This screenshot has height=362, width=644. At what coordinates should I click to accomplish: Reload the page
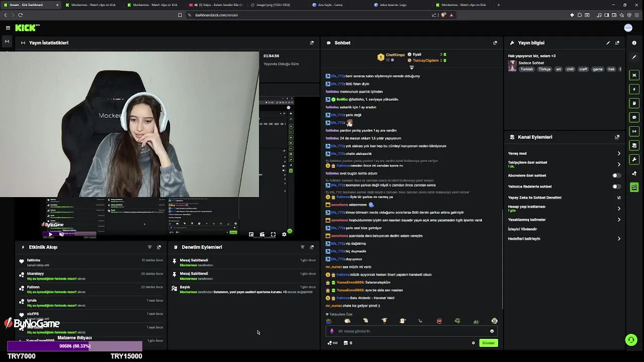coord(20,15)
